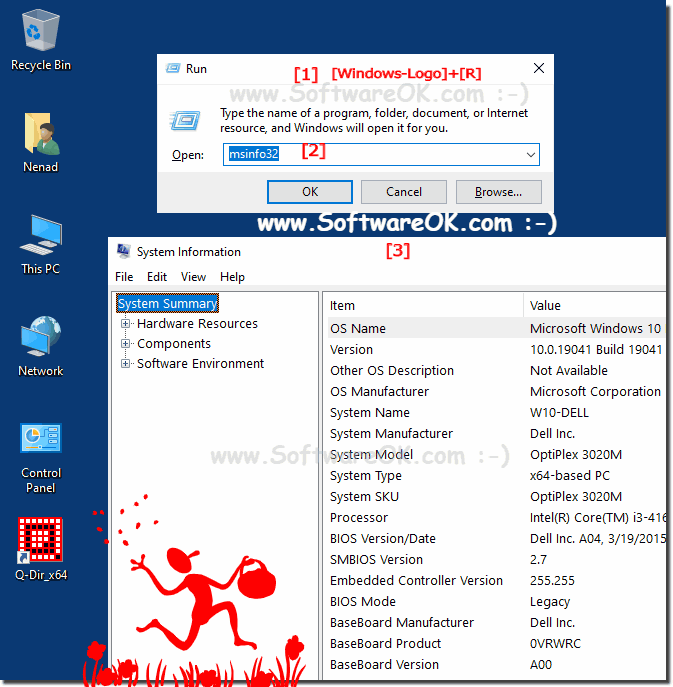Click the x64-based PC value
Viewport: 673px width, 687px height.
coord(570,475)
